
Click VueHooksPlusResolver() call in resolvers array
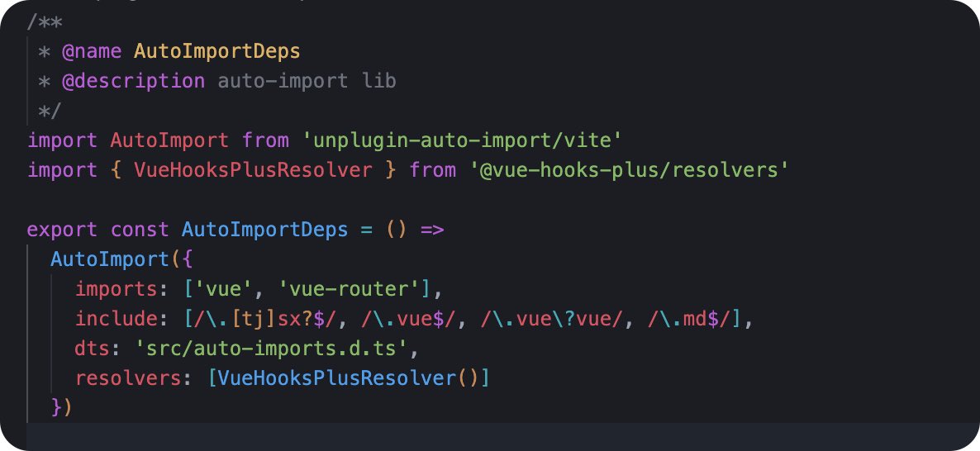point(348,378)
